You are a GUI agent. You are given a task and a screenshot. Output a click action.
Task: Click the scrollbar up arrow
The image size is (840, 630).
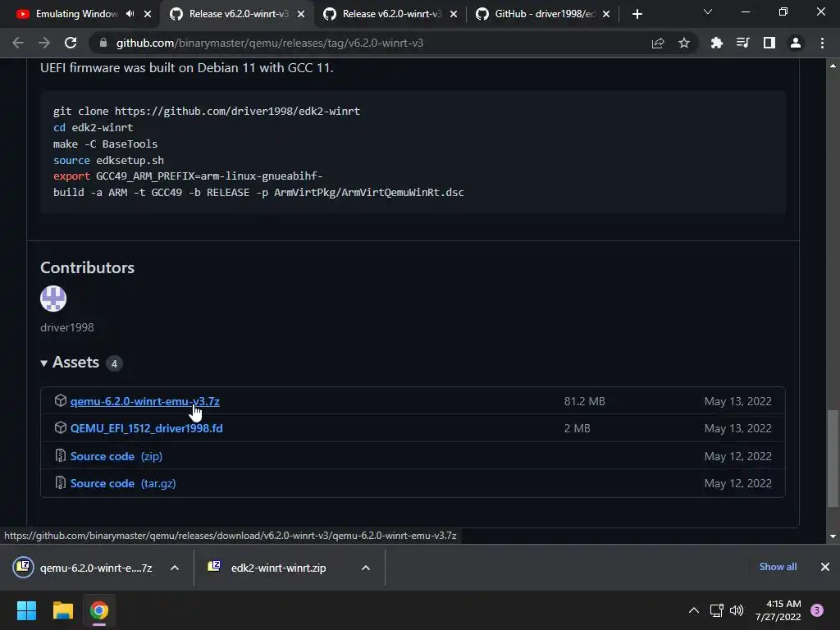(x=833, y=66)
